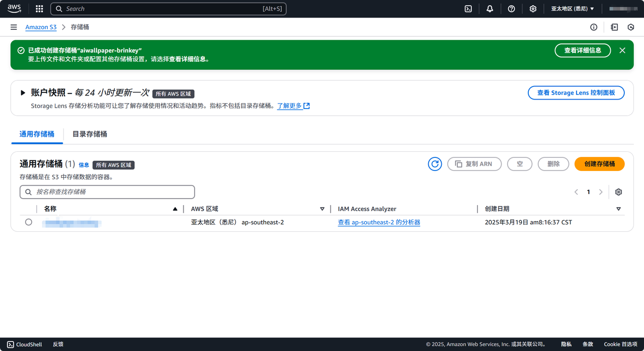Click 亚太地区（悉尼） ap-southeast-2 cell
The width and height of the screenshot is (644, 351).
pos(237,222)
